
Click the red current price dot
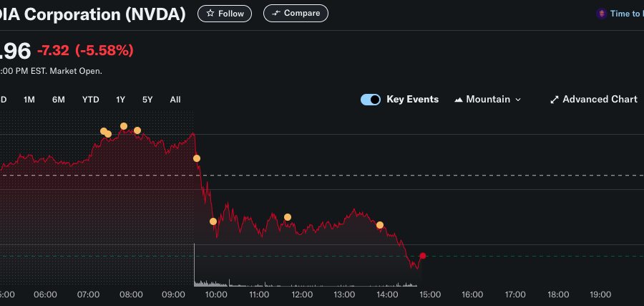[423, 256]
